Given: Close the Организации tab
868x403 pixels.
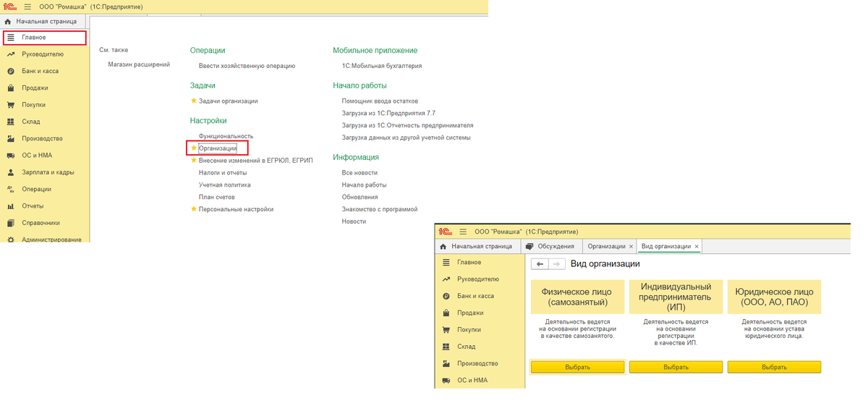Looking at the screenshot, I should coord(631,247).
